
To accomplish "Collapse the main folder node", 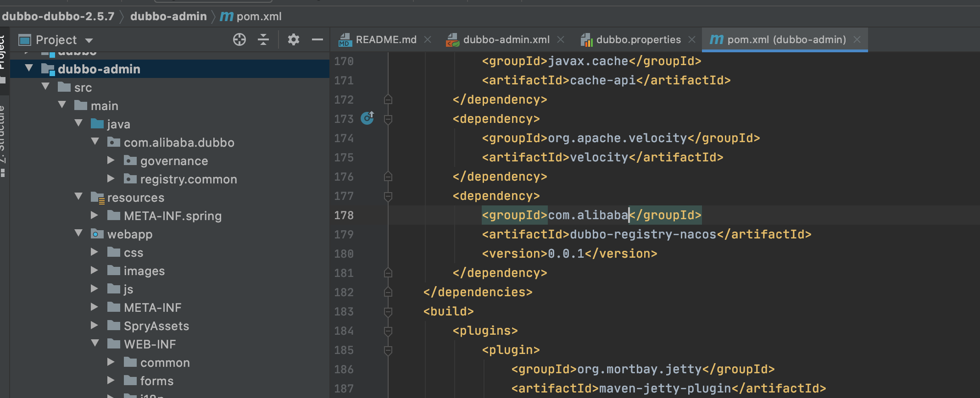I will (62, 105).
